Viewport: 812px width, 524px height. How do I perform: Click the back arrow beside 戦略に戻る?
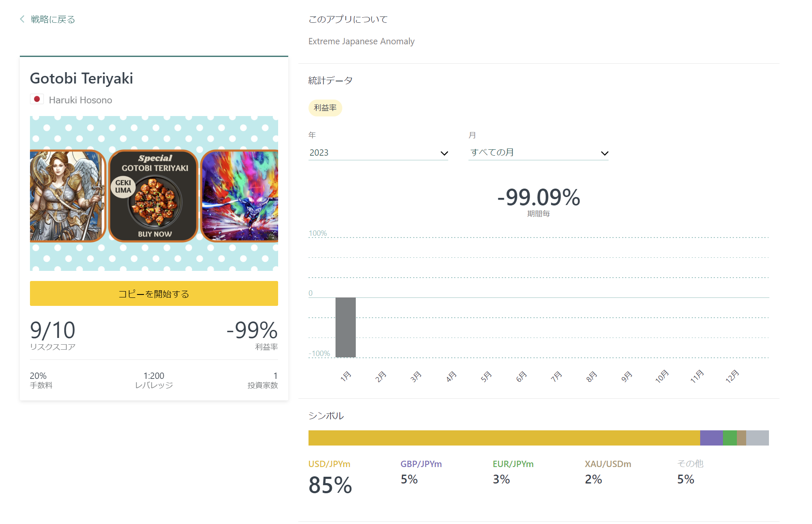tap(22, 19)
